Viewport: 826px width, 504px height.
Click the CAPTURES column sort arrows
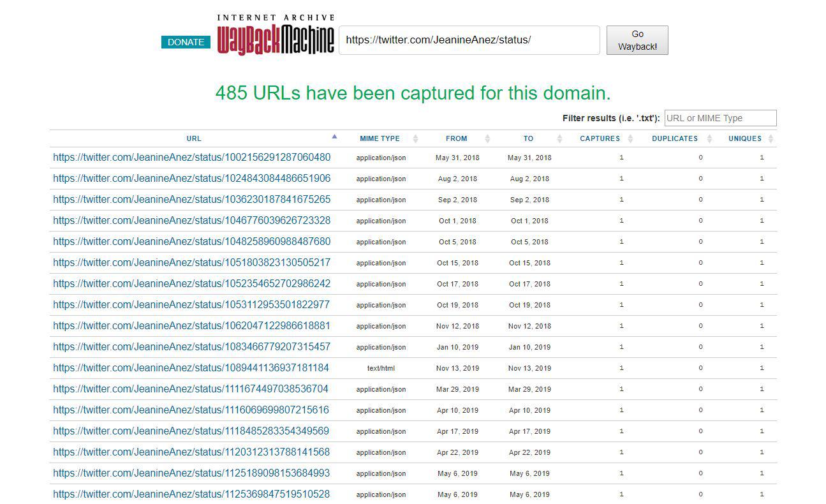pyautogui.click(x=631, y=138)
